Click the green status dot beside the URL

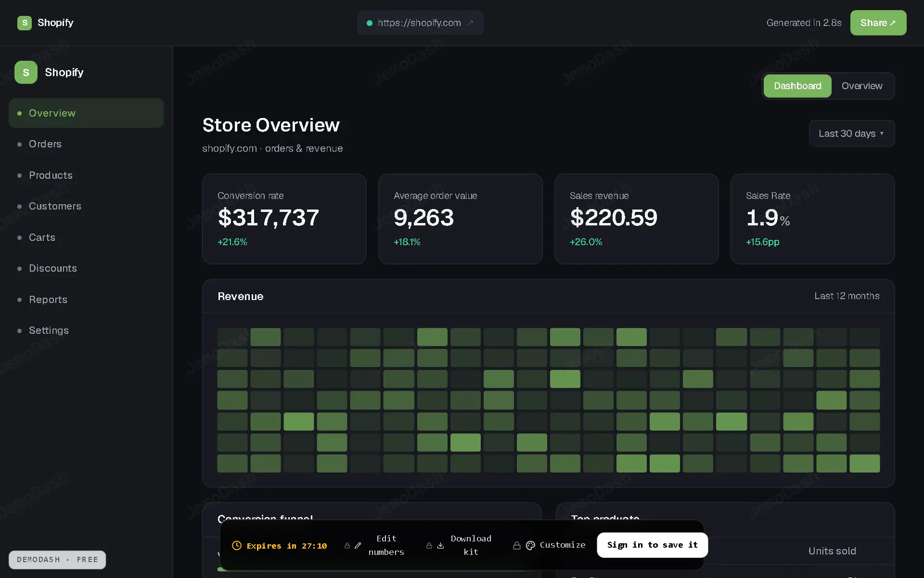coord(370,23)
